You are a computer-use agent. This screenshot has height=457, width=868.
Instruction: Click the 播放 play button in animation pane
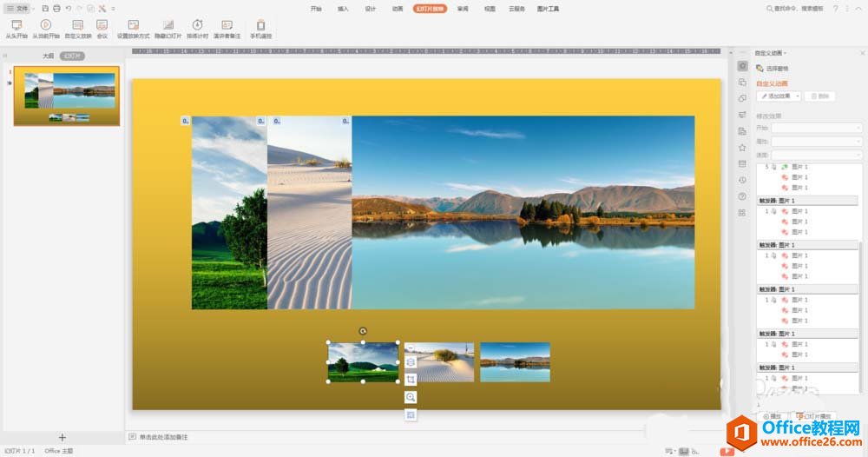pos(773,416)
